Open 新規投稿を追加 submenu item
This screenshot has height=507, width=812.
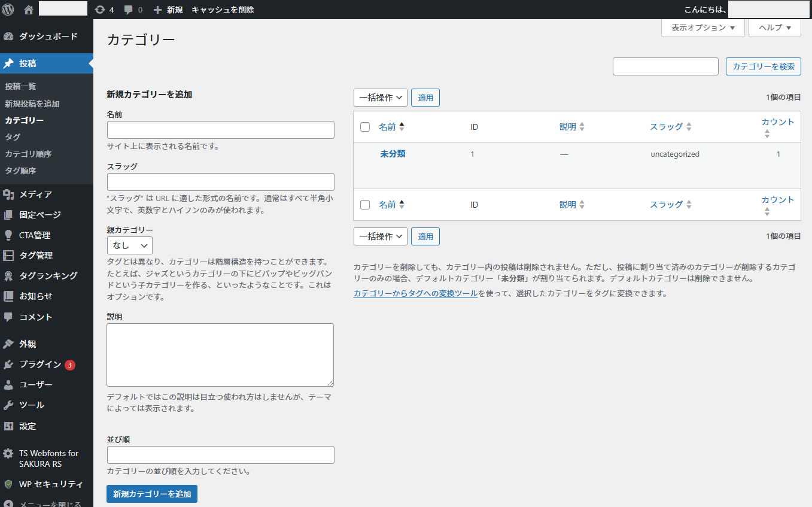click(x=32, y=104)
